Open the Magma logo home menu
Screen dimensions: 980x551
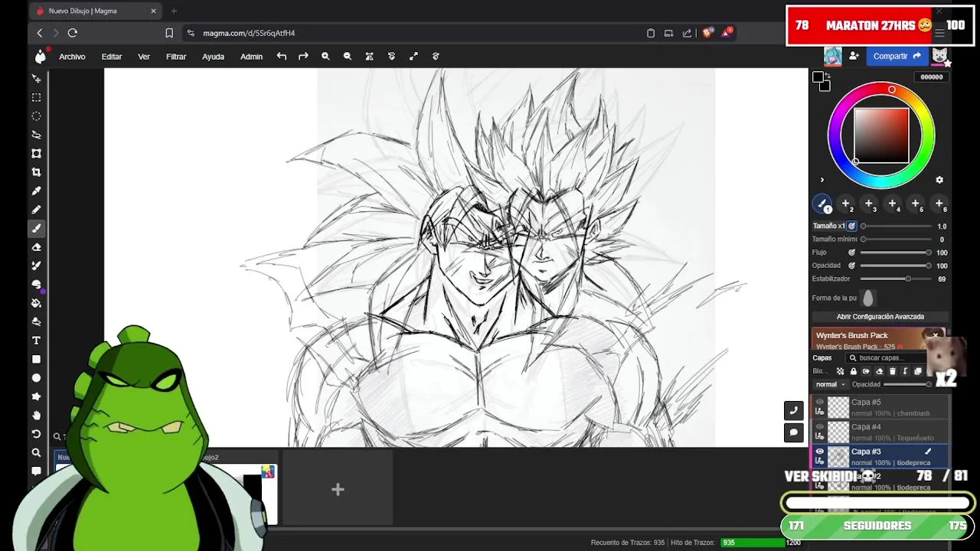(41, 56)
